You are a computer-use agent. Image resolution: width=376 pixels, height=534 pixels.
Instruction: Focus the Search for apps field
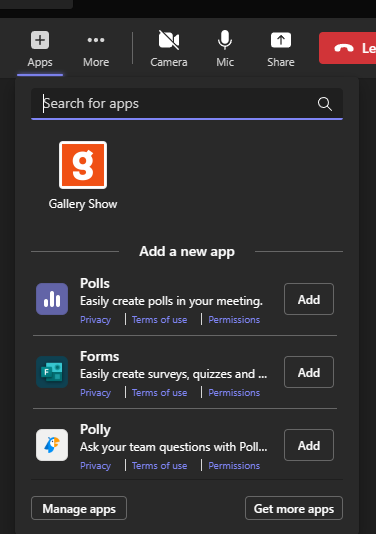(x=187, y=104)
